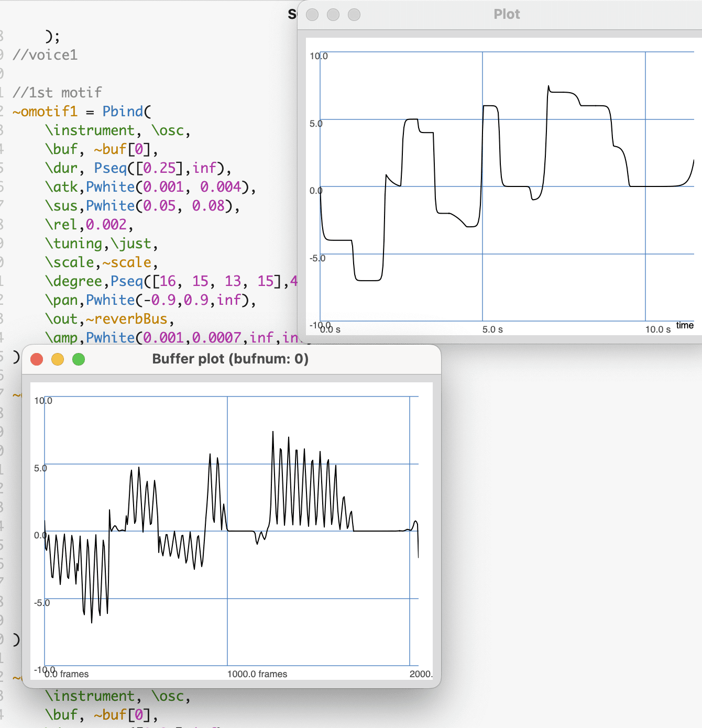
Task: Click the Pbind class name in code
Action: (123, 112)
